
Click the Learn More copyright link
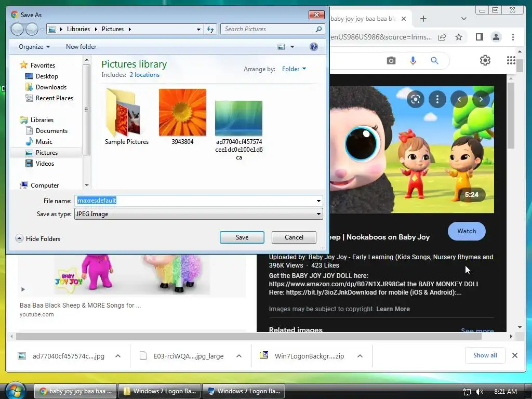coord(393,309)
